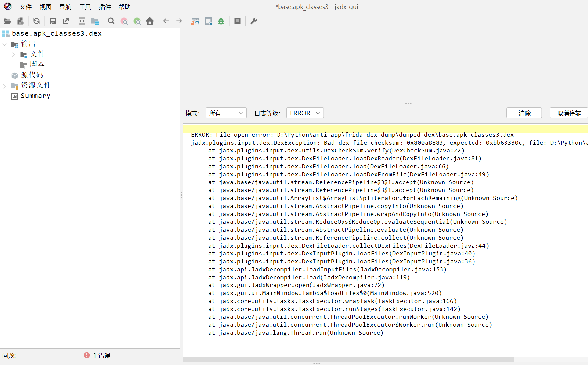The image size is (588, 365).
Task: Click the 问题: status bar label
Action: (9, 355)
